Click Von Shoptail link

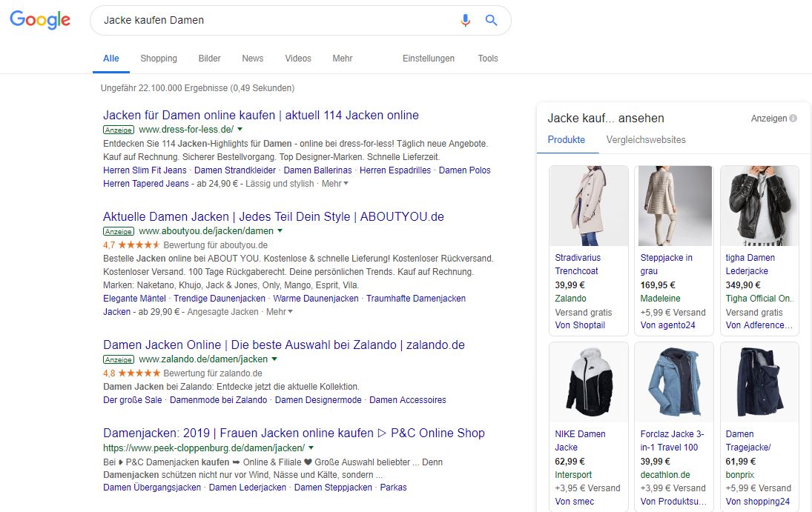click(580, 325)
